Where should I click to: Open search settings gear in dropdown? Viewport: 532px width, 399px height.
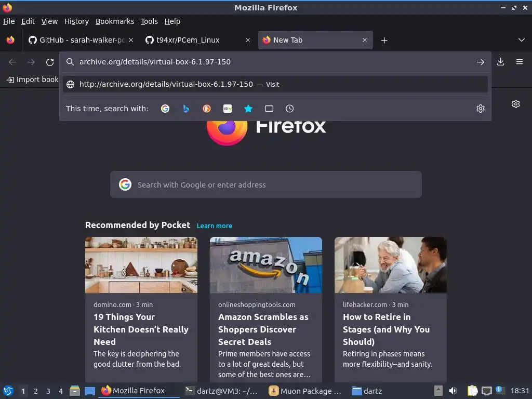click(x=480, y=109)
